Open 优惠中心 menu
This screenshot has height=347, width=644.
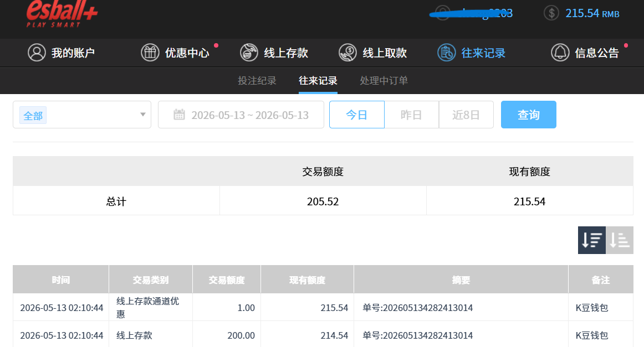[x=175, y=53]
